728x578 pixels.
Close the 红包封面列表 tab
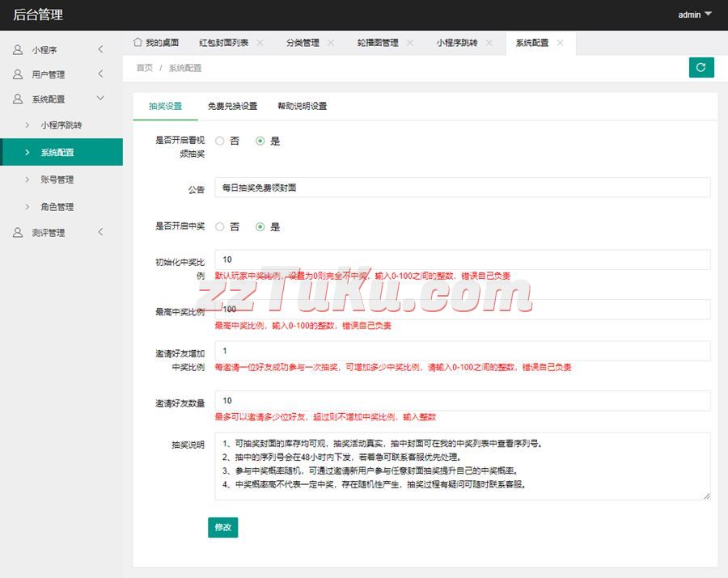260,43
